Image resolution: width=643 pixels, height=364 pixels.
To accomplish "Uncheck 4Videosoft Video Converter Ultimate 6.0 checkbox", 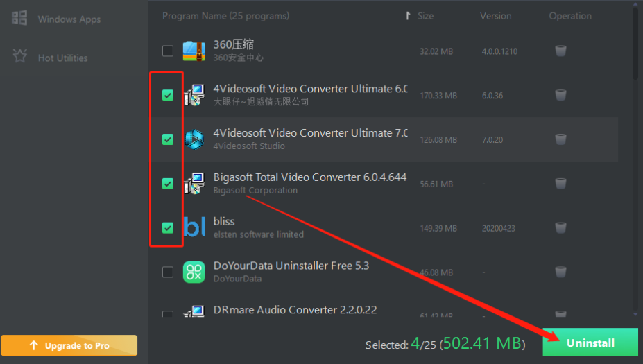I will 168,95.
